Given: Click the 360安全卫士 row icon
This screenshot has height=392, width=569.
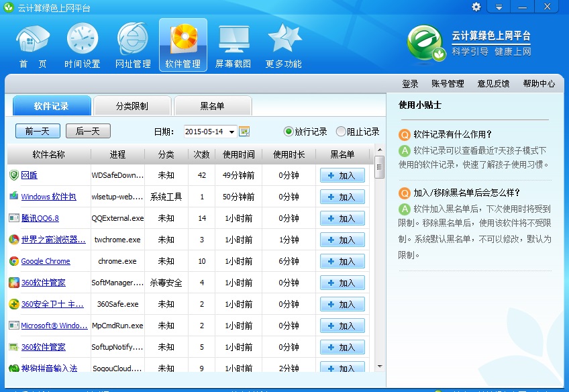Looking at the screenshot, I should click(x=14, y=304).
